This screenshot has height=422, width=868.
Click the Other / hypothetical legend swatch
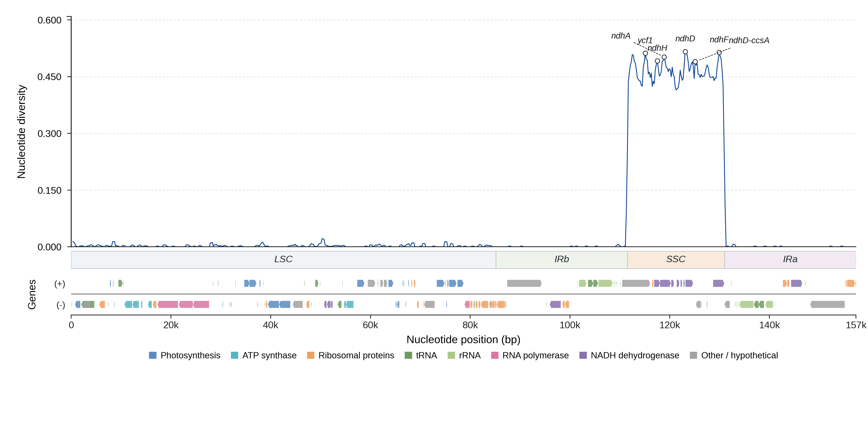[693, 355]
